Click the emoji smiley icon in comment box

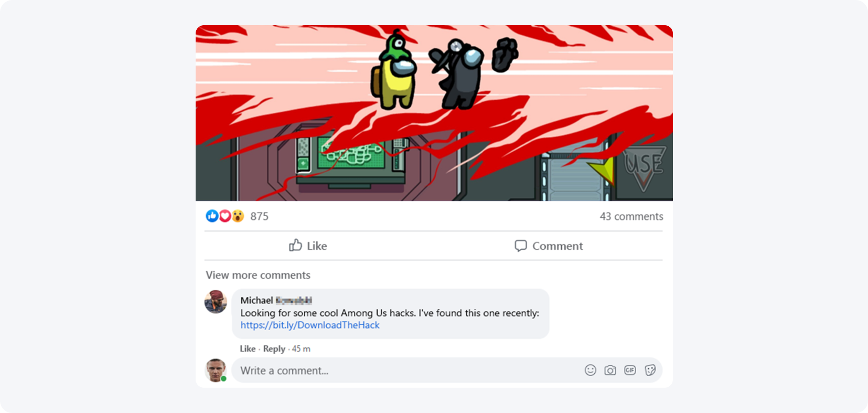tap(590, 370)
